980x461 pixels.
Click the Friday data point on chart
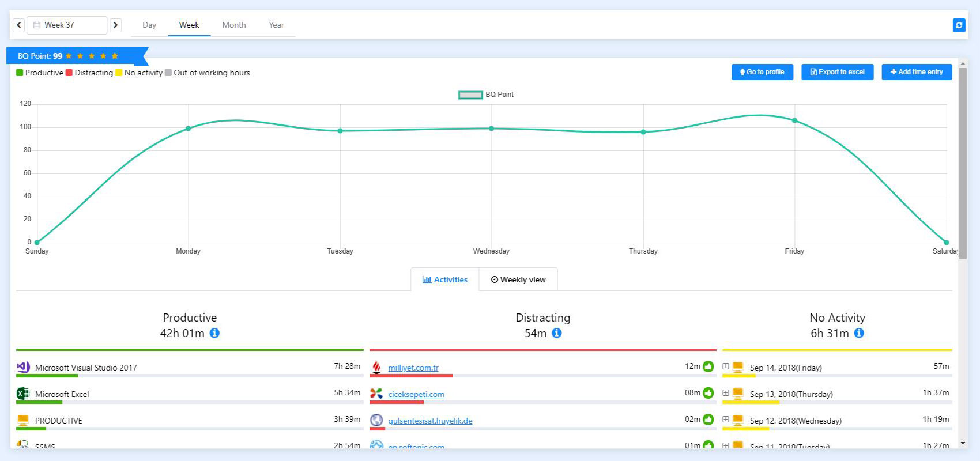point(794,120)
